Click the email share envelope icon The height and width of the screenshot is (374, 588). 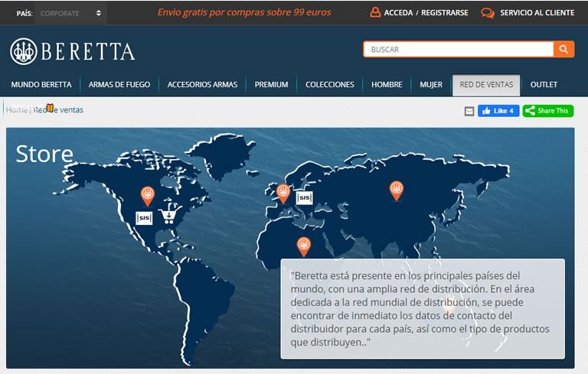point(469,111)
